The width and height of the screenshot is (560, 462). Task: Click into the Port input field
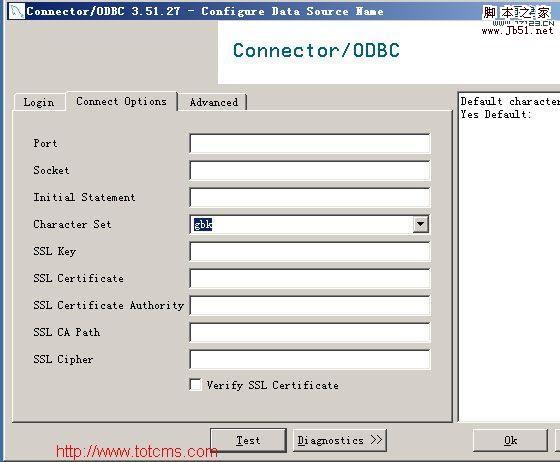click(x=310, y=144)
